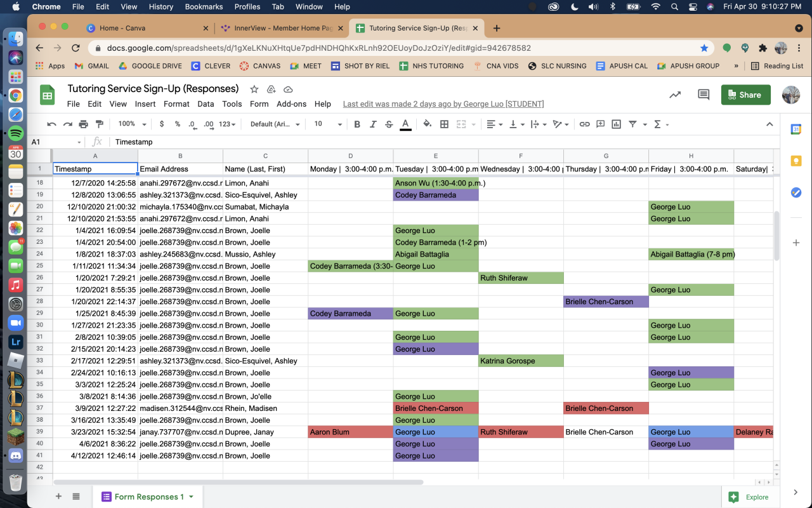Toggle strikethrough formatting
The height and width of the screenshot is (508, 812).
[389, 124]
